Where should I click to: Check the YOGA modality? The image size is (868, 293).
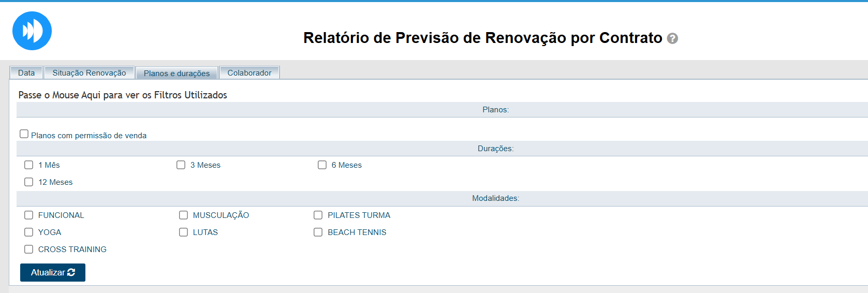pyautogui.click(x=29, y=232)
